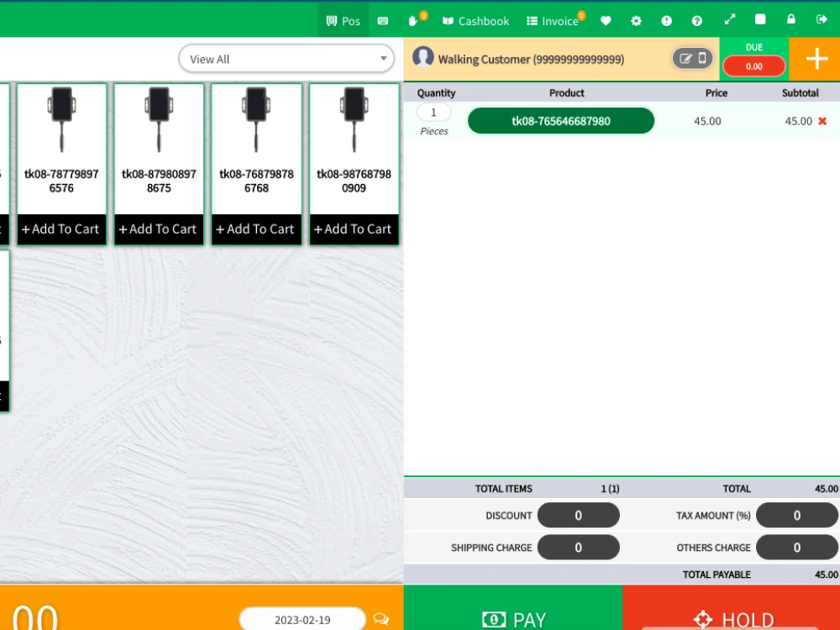The image size is (840, 630).
Task: Click the quantity field showing 1
Action: coord(433,113)
